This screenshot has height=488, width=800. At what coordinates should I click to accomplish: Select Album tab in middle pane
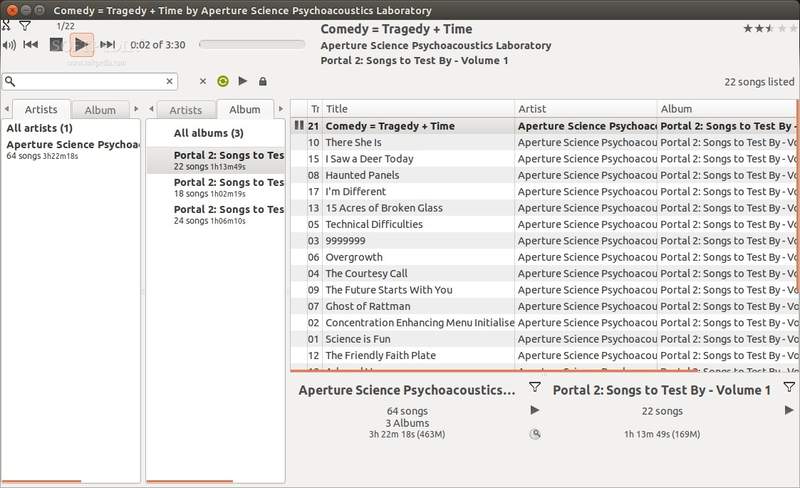245,109
